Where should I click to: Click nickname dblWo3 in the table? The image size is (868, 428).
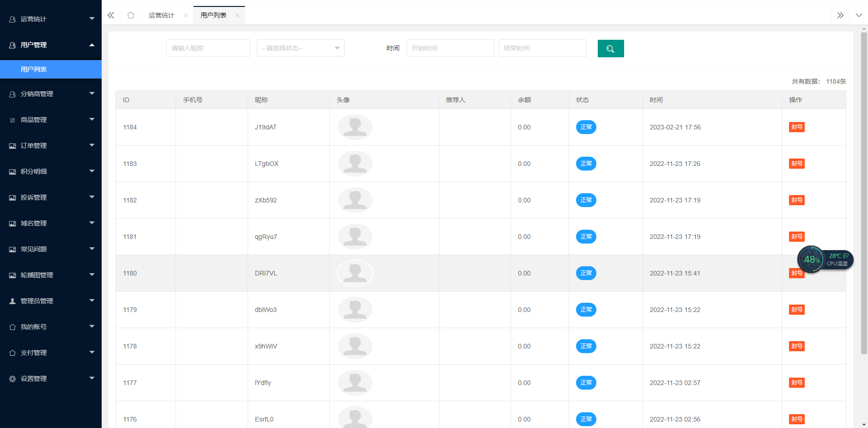[x=266, y=310]
